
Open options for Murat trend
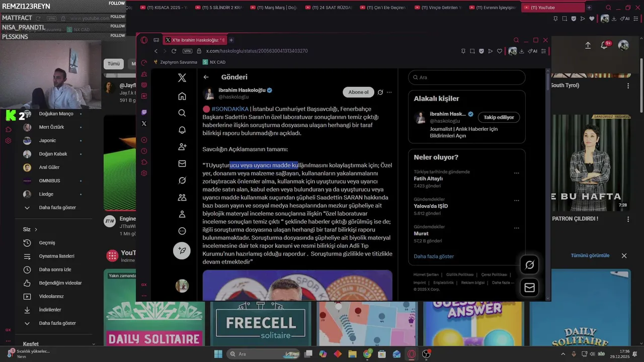click(516, 228)
